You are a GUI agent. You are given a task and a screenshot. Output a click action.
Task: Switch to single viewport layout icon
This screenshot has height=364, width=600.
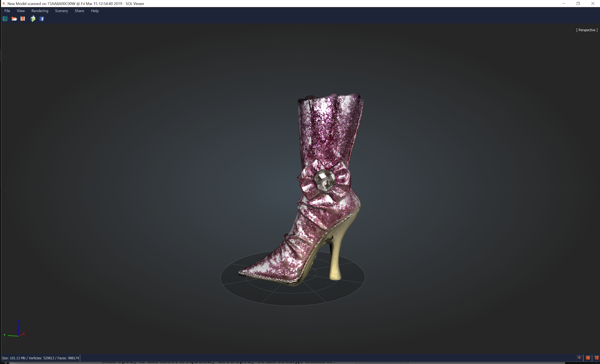tap(579, 358)
